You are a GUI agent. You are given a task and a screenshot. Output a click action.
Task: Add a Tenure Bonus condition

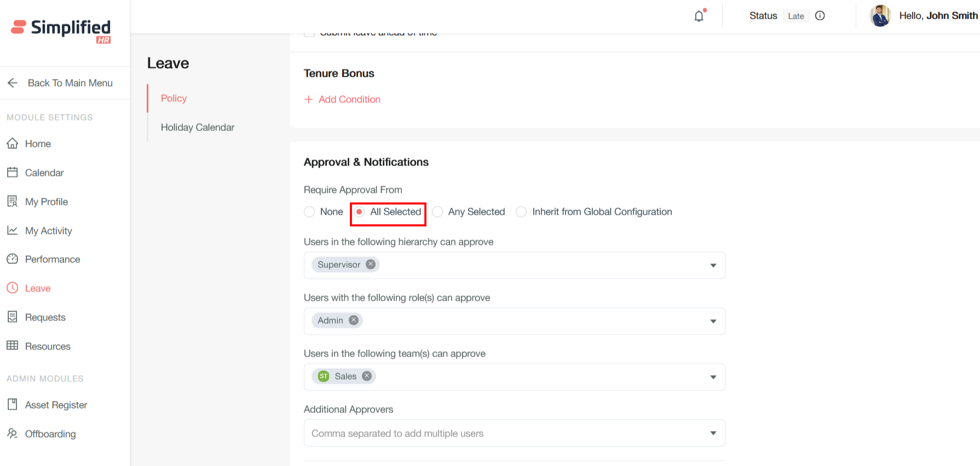tap(343, 99)
